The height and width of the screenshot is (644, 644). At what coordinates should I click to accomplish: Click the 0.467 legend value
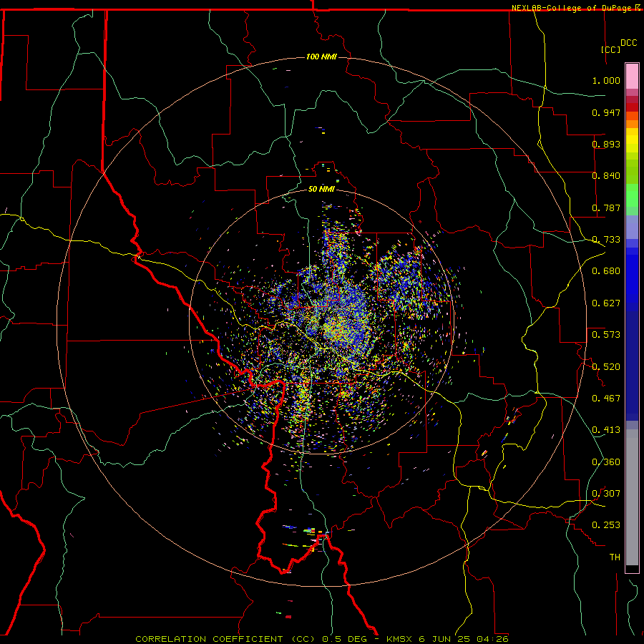606,399
